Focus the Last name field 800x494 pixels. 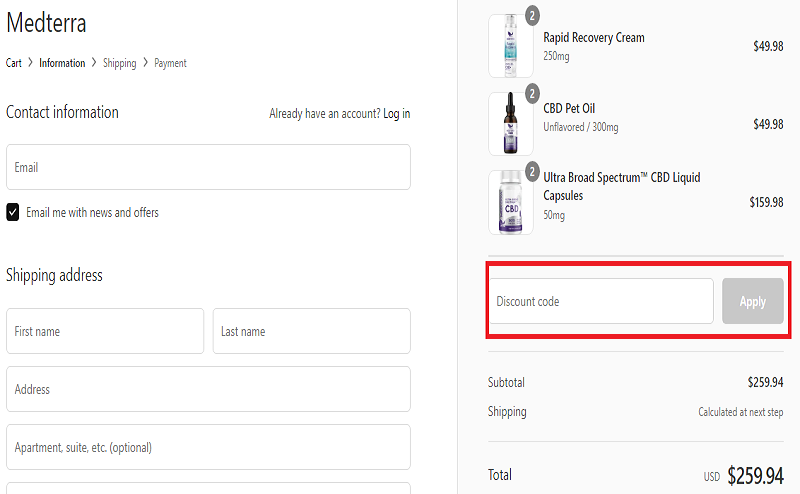(312, 331)
